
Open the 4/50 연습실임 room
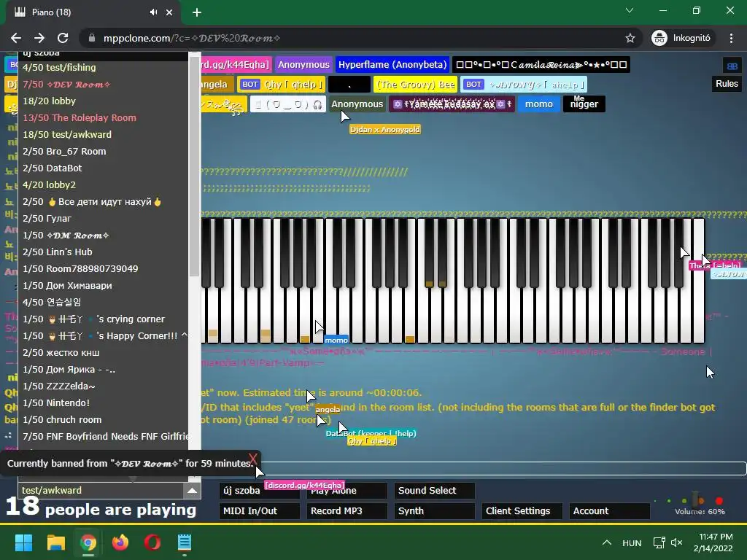pos(104,302)
